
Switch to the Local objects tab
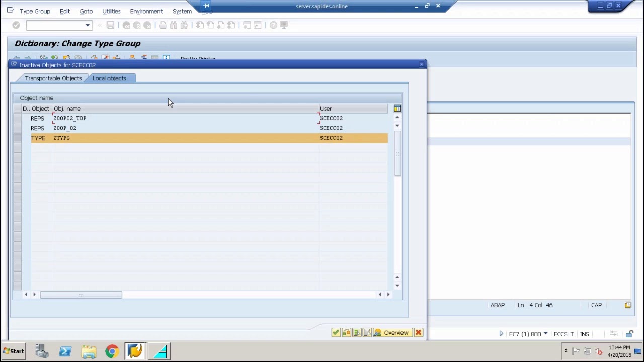pyautogui.click(x=109, y=78)
